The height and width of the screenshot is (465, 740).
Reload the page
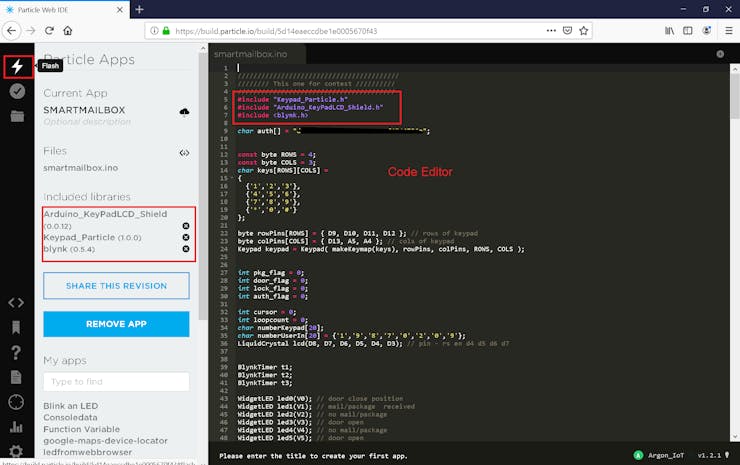point(49,31)
